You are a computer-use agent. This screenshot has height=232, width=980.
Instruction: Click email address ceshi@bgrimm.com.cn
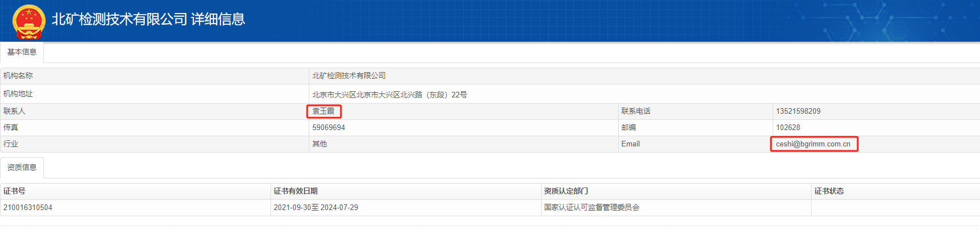[813, 144]
